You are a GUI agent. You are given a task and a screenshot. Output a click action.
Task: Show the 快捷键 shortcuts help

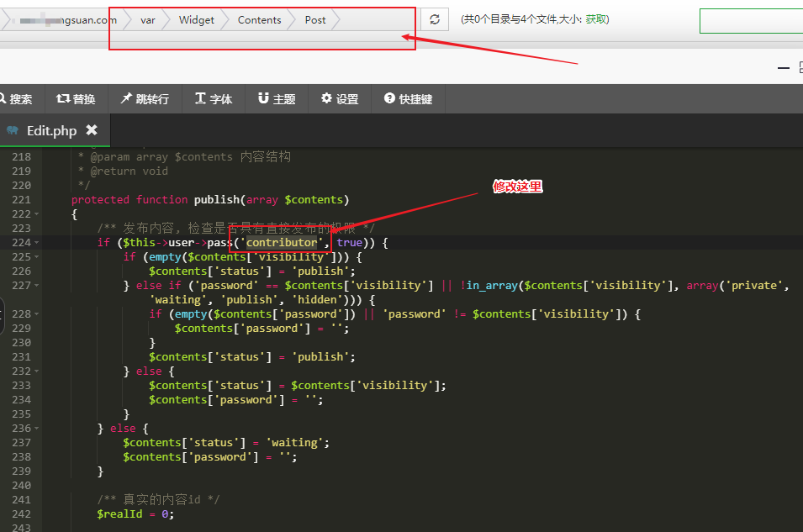pos(408,99)
